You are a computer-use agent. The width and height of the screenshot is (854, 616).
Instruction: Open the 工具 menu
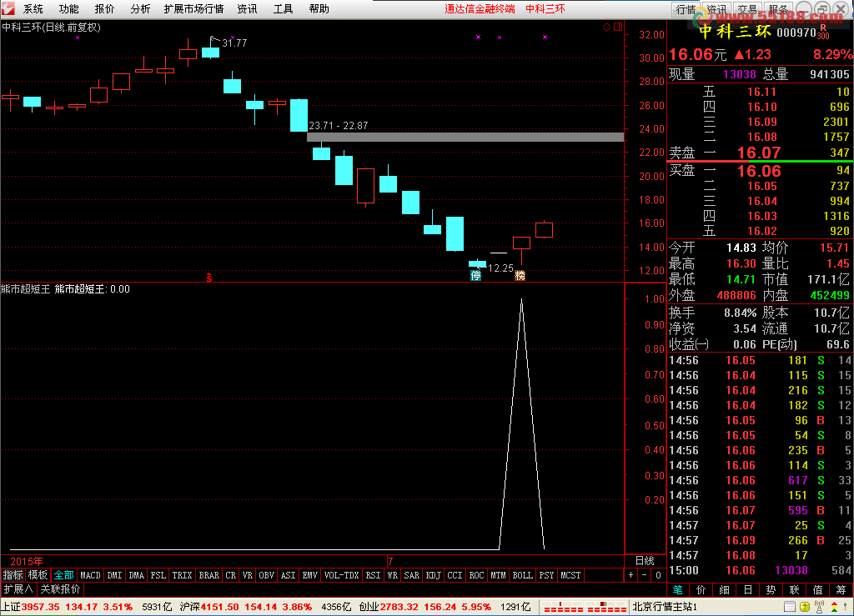point(284,8)
